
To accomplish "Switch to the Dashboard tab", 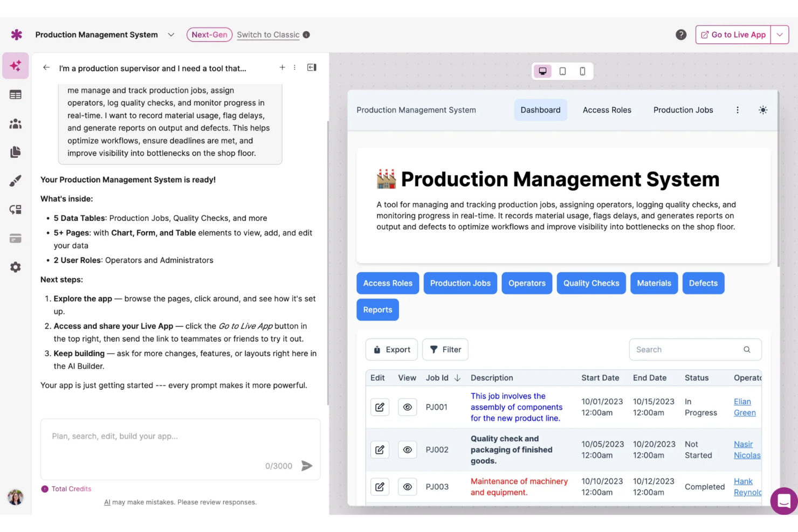I will (x=540, y=110).
